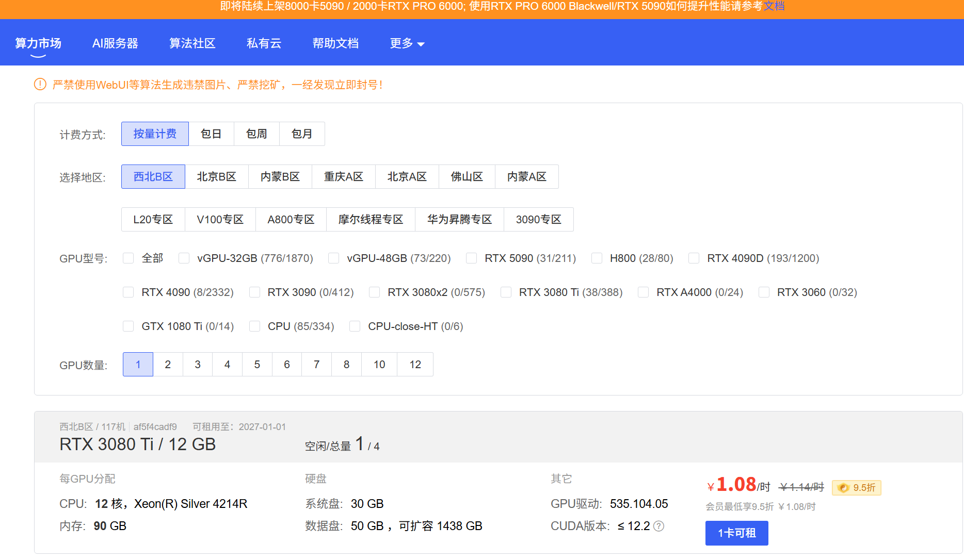Check the vGPU-32GB checkbox
Image resolution: width=964 pixels, height=560 pixels.
tap(184, 258)
